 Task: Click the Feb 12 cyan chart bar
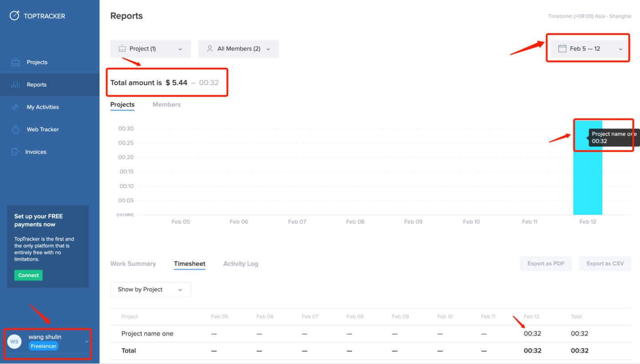(x=588, y=168)
